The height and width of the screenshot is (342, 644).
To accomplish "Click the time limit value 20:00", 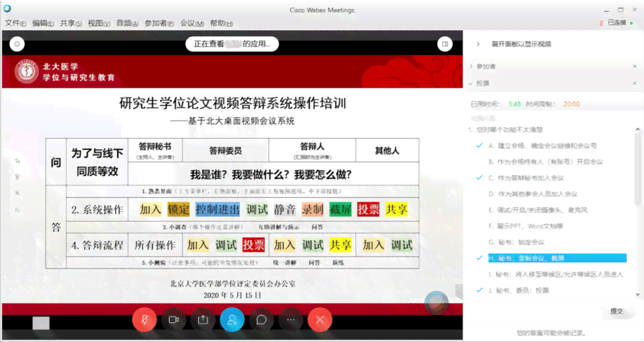I will [x=571, y=104].
